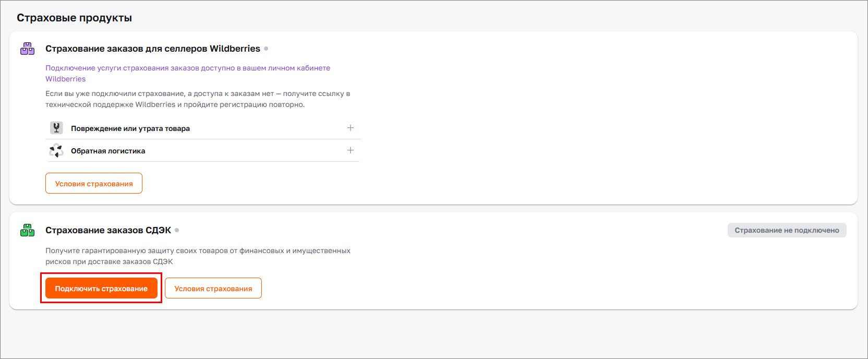Click the Wildberries technical support note paragraph

pos(197,99)
